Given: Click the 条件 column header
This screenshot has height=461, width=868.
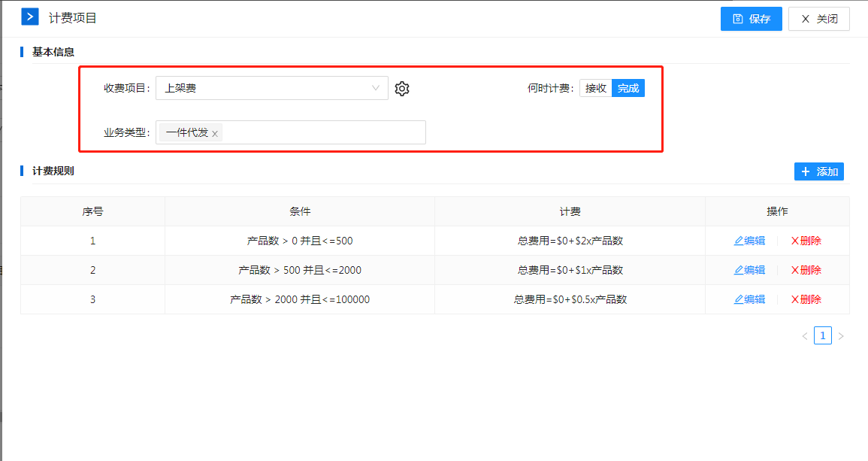Looking at the screenshot, I should pos(299,211).
